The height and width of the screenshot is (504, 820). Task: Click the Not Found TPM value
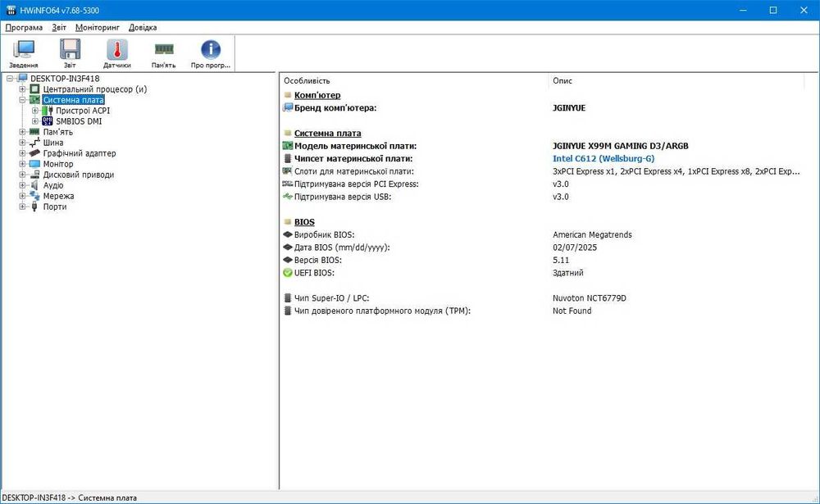tap(572, 311)
